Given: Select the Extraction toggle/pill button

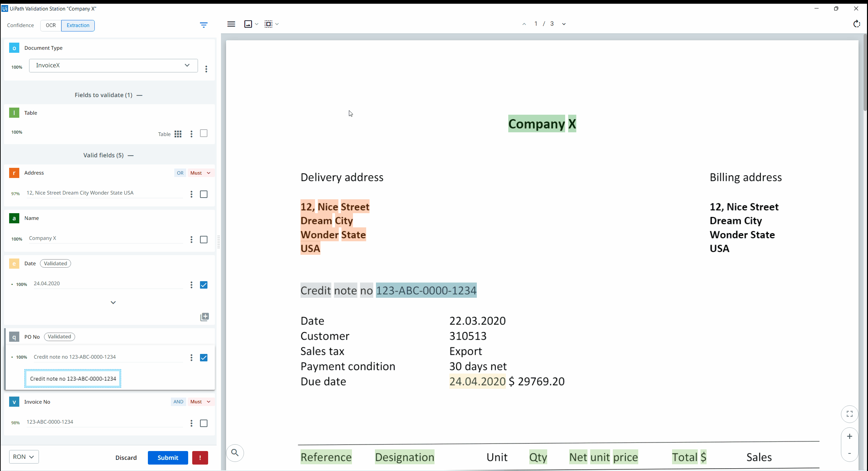Looking at the screenshot, I should (x=78, y=25).
